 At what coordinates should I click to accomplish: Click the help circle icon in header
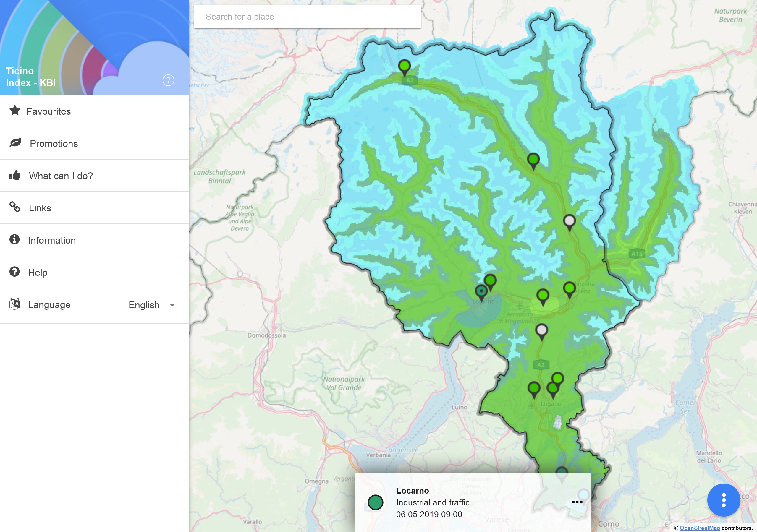pos(168,80)
